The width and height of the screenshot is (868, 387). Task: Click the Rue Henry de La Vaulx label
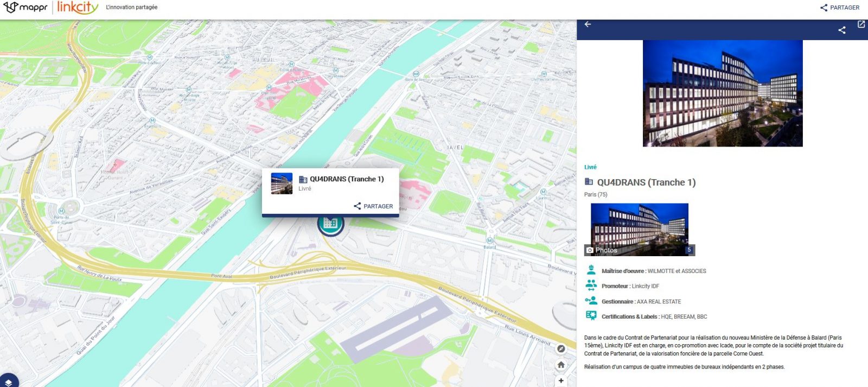click(99, 273)
